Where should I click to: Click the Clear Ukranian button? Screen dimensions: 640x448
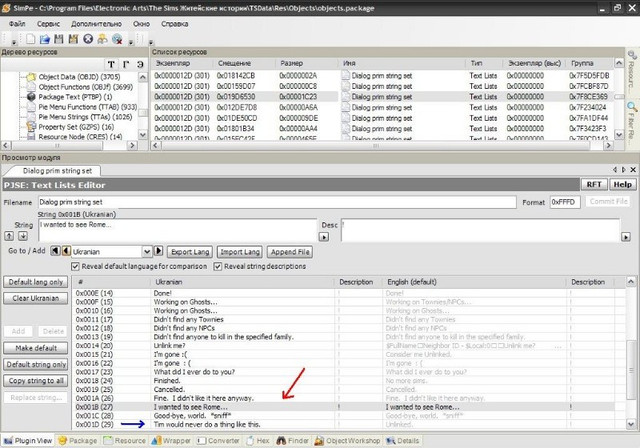(x=36, y=298)
